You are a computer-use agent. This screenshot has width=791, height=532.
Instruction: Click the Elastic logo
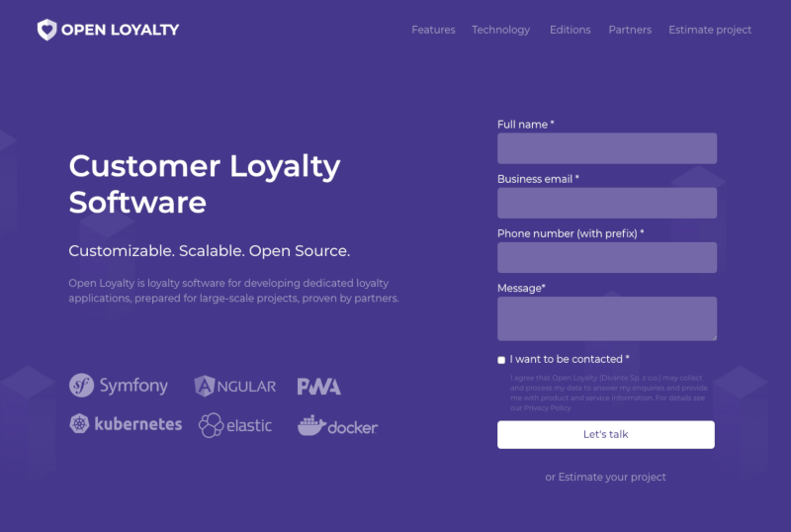(x=235, y=425)
